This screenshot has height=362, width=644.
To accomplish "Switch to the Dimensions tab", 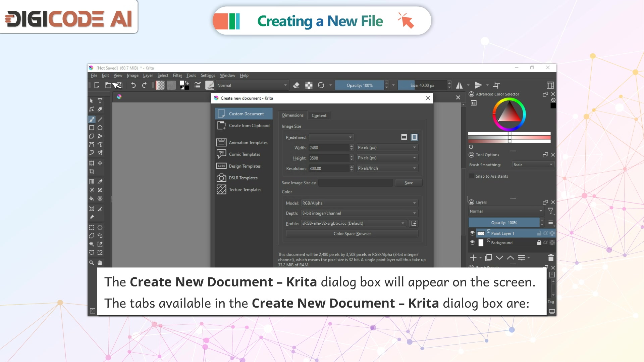I will pos(293,115).
